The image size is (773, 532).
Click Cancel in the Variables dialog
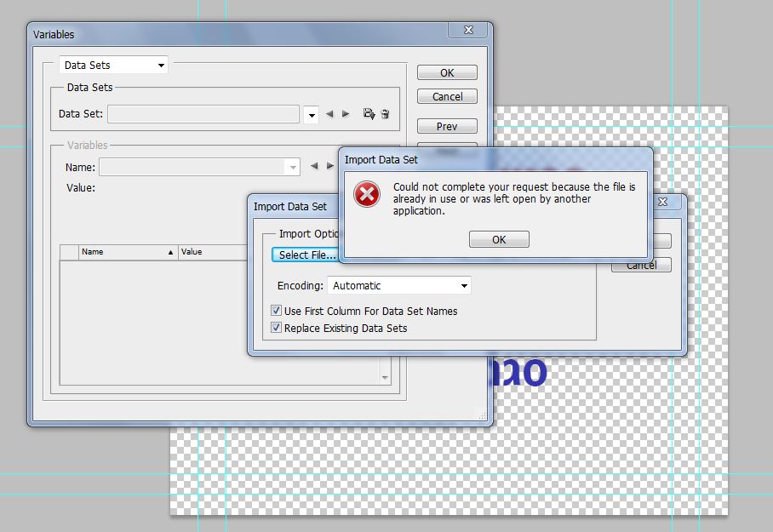[x=447, y=96]
